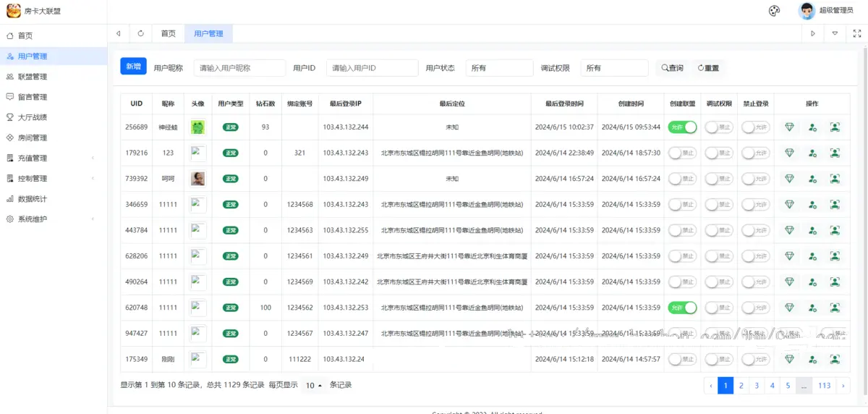This screenshot has height=414, width=868.
Task: Open the page-size dropdown showing 10
Action: 313,386
